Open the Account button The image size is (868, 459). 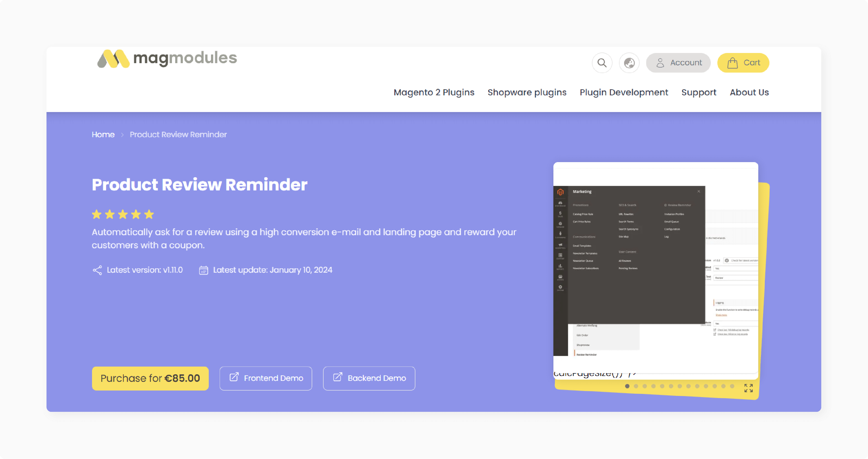pos(678,63)
